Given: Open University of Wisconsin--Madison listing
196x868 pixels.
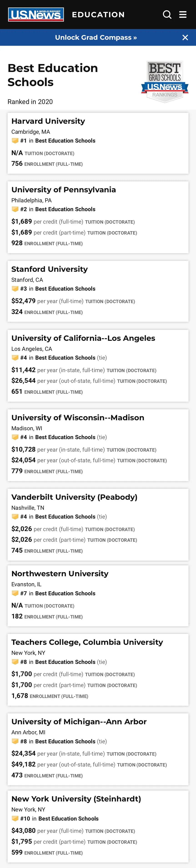Looking at the screenshot, I should point(78,418).
